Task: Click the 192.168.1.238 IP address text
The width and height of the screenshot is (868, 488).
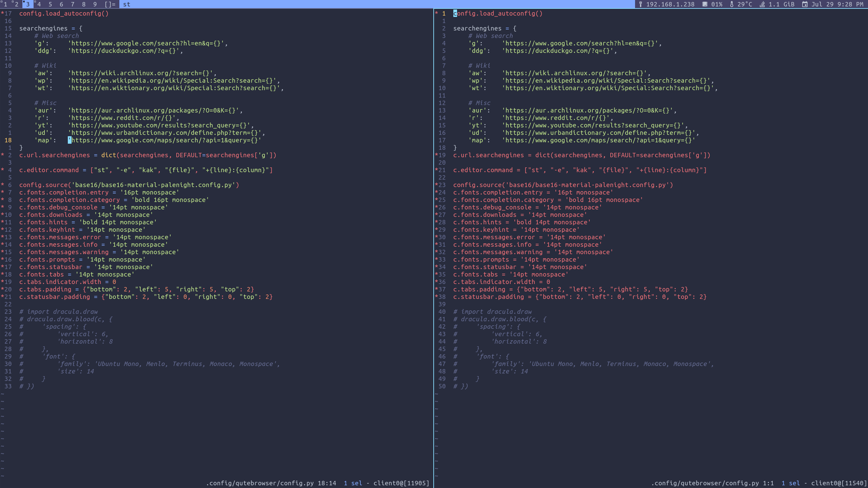Action: click(x=670, y=4)
